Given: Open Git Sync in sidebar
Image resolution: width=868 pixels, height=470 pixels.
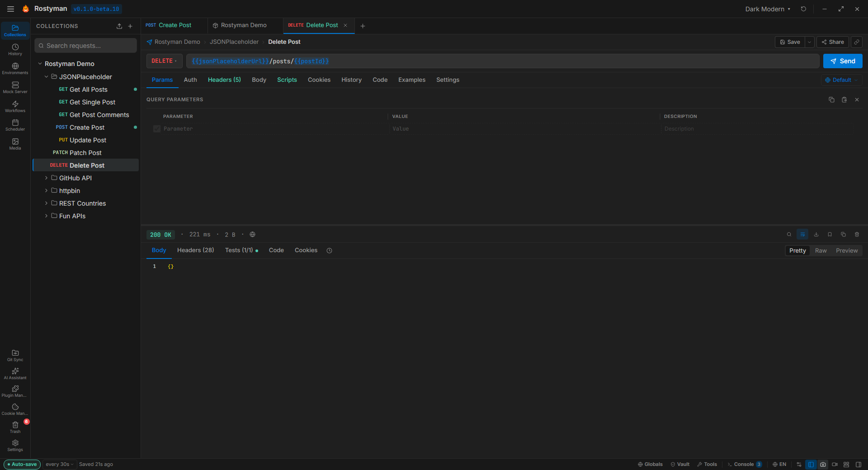Looking at the screenshot, I should (15, 355).
